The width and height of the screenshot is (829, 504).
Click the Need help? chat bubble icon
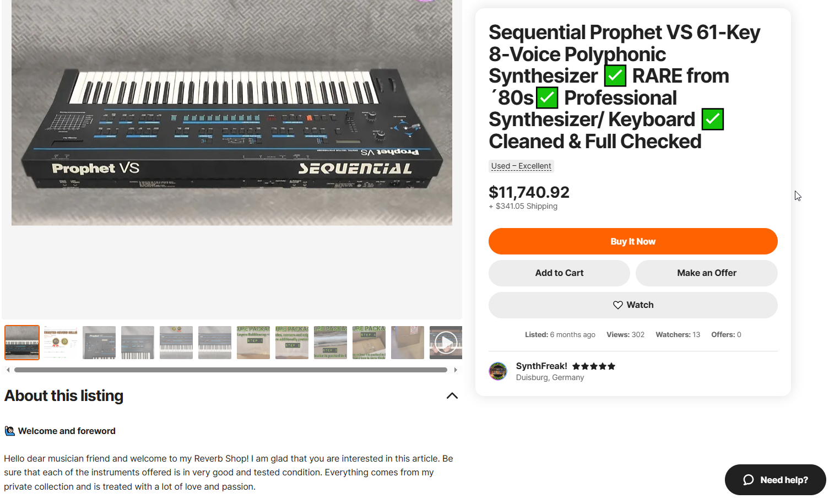click(x=748, y=480)
